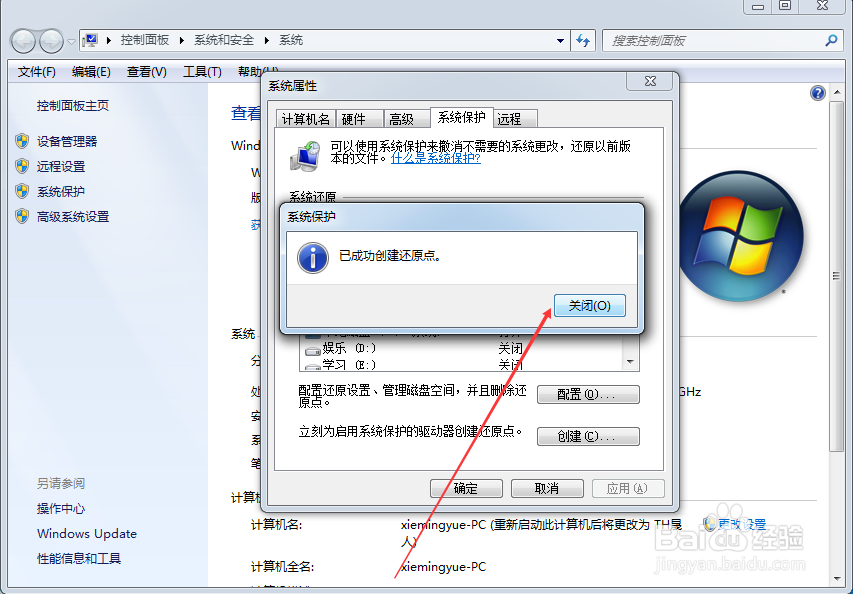
Task: Click shield icon beside 高级系统设置
Action: click(22, 216)
